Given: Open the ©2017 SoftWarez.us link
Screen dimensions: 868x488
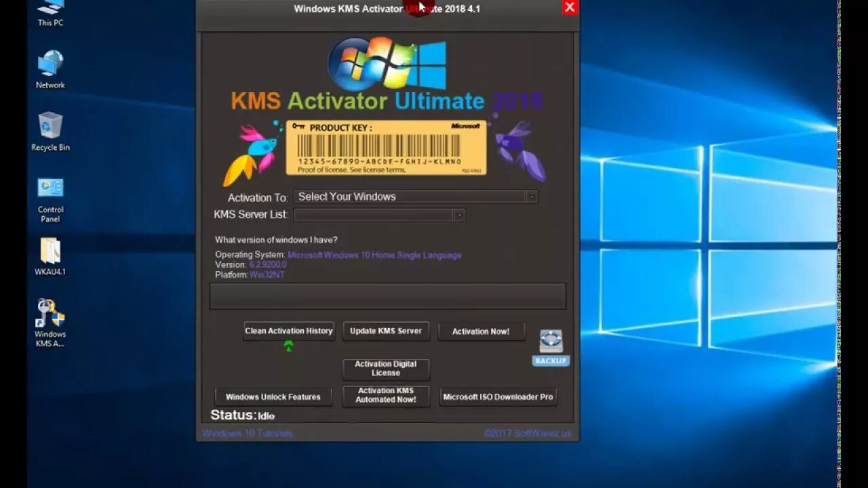Looking at the screenshot, I should [528, 433].
